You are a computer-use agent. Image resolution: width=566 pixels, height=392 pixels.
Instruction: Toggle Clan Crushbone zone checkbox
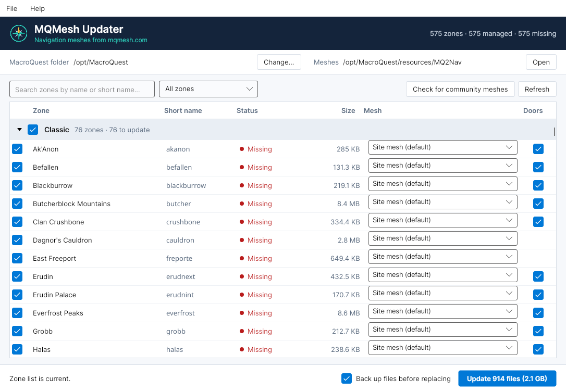click(x=17, y=222)
